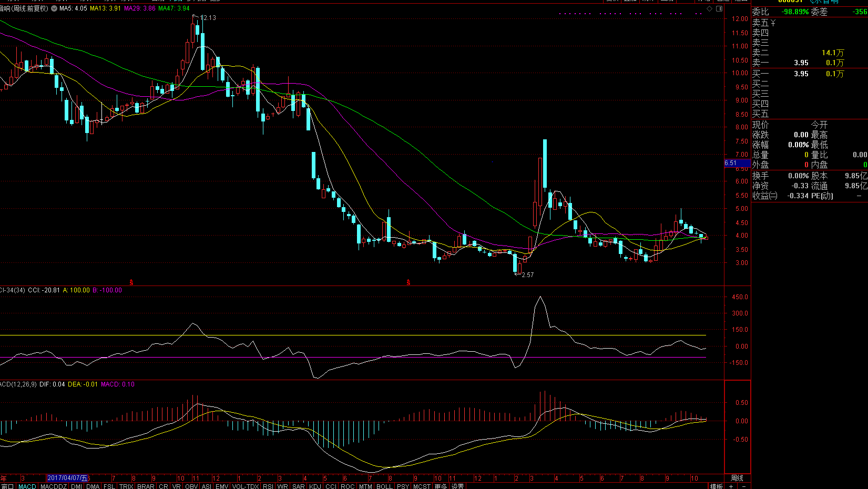Click the MACD: 0.10 indicator value

pos(118,384)
